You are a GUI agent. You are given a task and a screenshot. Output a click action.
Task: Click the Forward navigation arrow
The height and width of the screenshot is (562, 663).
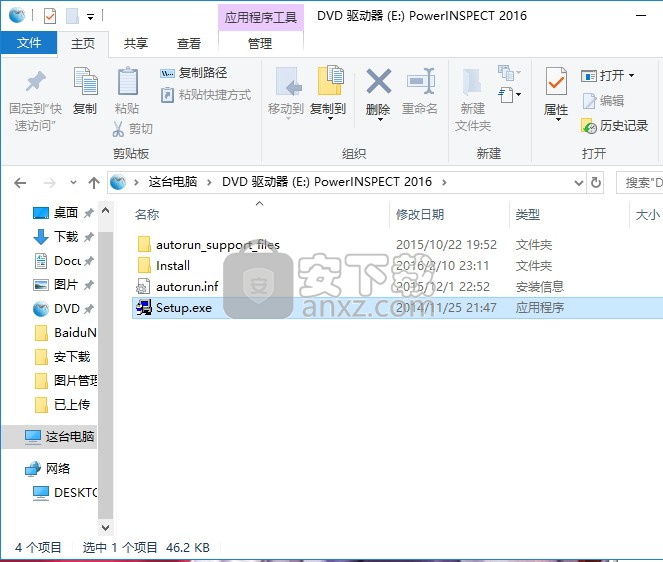(49, 183)
